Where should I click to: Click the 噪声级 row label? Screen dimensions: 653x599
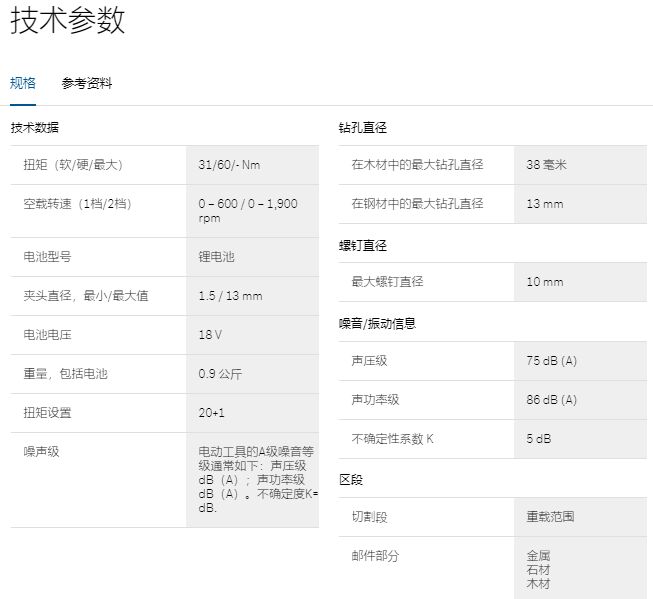pos(41,451)
